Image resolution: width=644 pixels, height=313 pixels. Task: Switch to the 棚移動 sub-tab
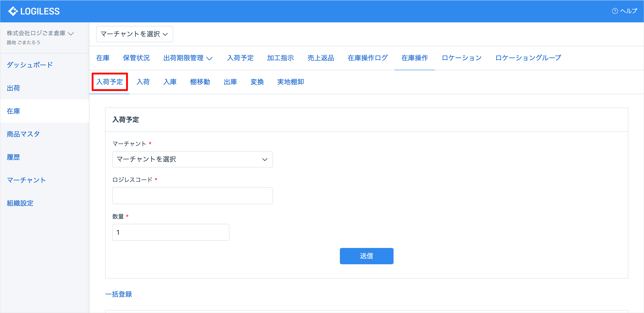click(200, 82)
